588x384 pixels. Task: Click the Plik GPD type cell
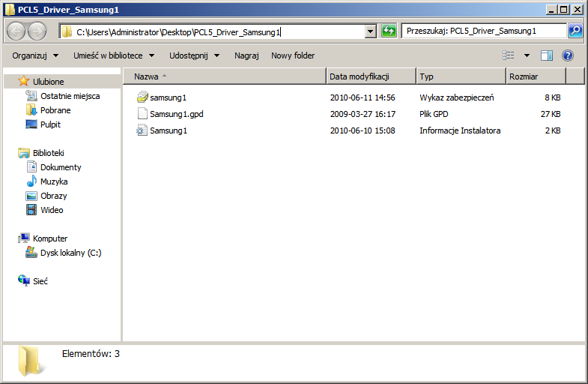(x=434, y=114)
